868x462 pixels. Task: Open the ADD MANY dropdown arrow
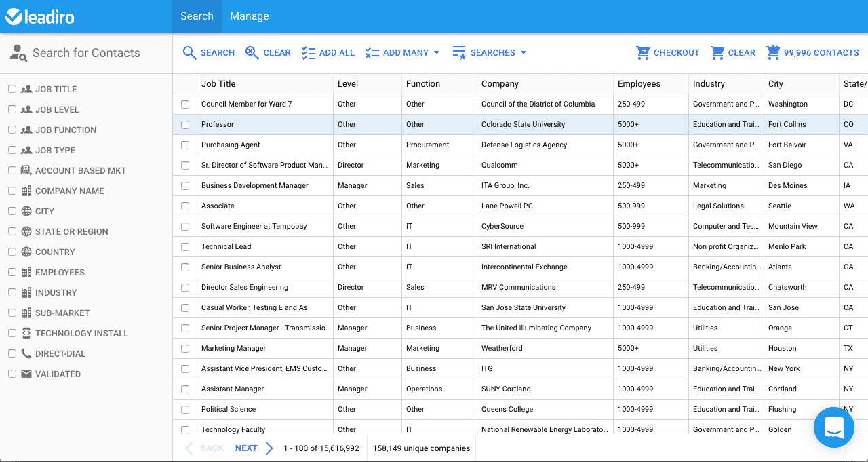pos(437,53)
